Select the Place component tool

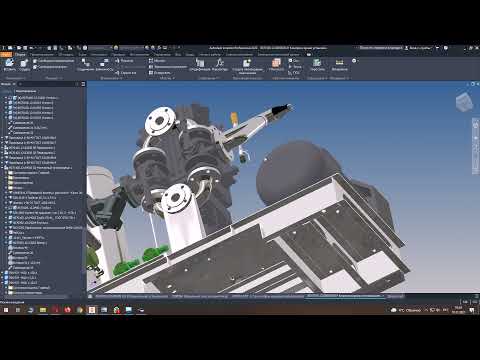(9, 64)
